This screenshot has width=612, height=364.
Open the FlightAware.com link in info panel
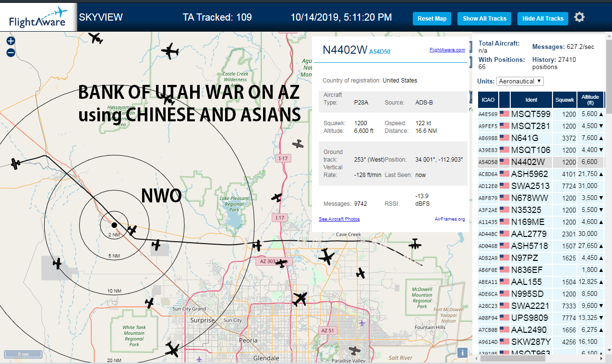447,50
